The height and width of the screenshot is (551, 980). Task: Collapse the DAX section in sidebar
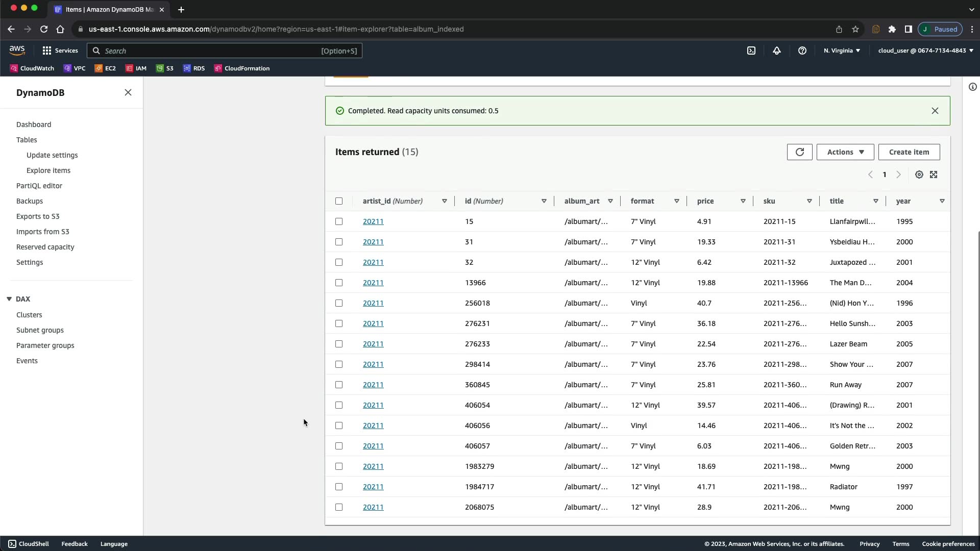coord(9,299)
